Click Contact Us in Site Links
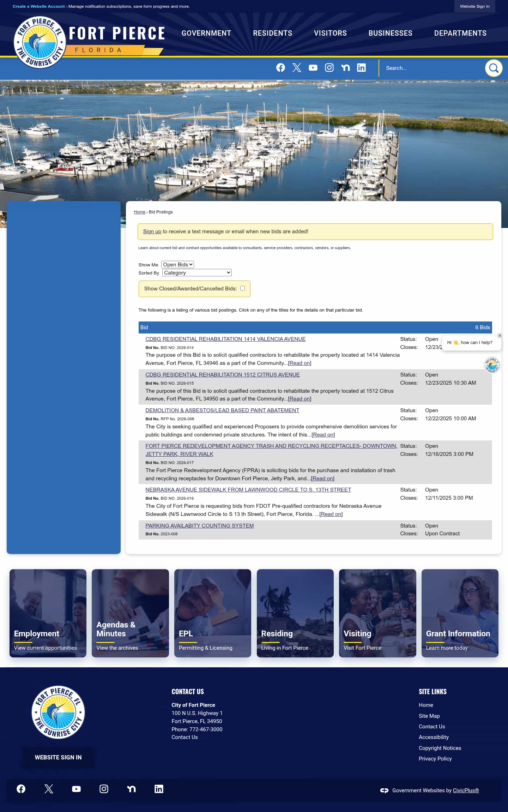Viewport: 508px width, 812px height. click(432, 726)
